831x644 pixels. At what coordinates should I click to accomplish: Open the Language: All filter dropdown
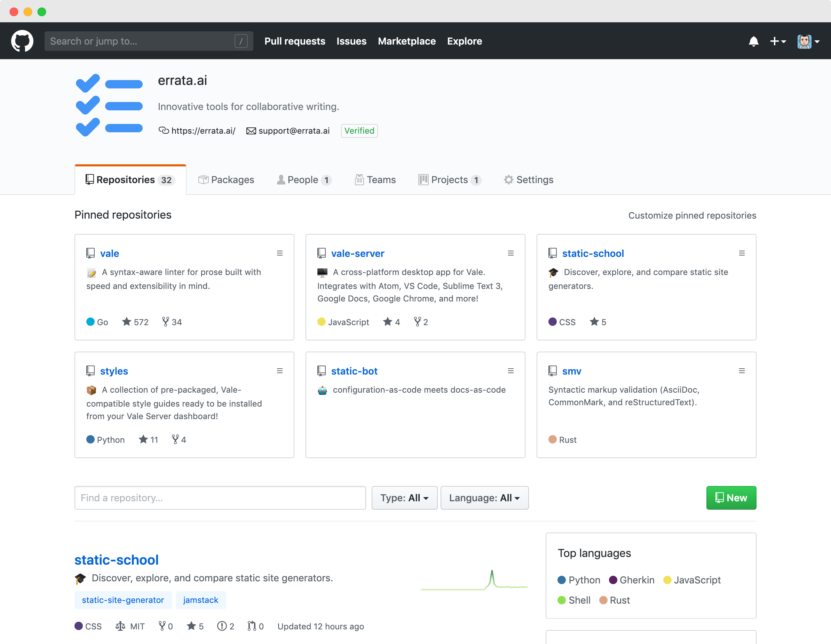pos(484,498)
